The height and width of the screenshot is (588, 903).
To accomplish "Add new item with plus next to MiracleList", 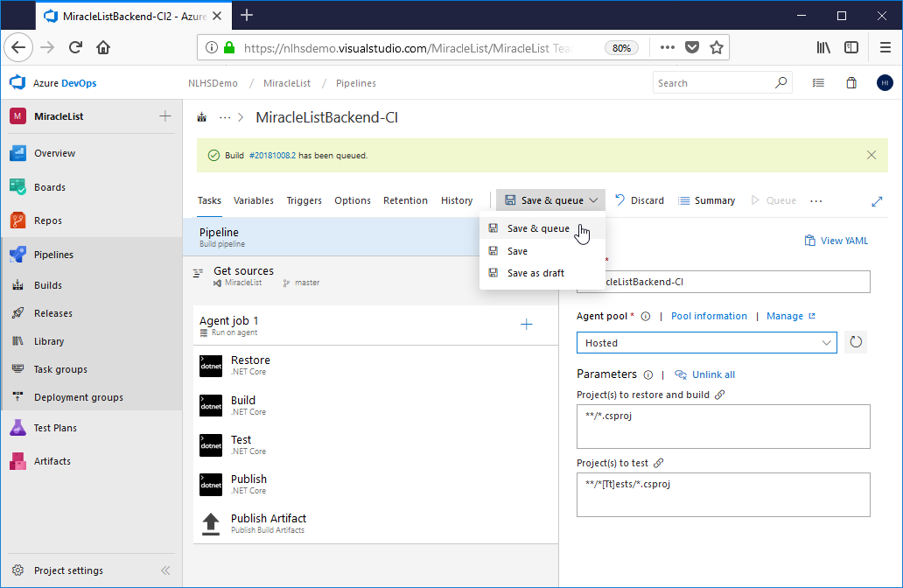I will click(x=165, y=116).
